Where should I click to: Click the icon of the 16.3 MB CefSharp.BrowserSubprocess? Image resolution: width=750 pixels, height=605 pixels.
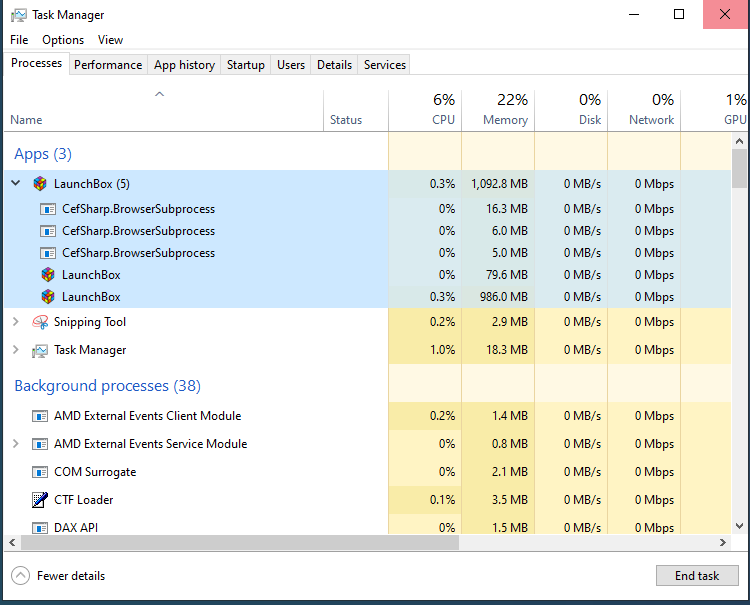pyautogui.click(x=48, y=209)
